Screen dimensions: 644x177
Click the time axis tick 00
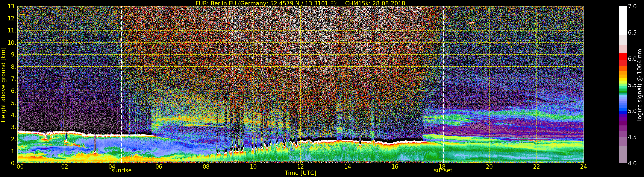(20, 167)
